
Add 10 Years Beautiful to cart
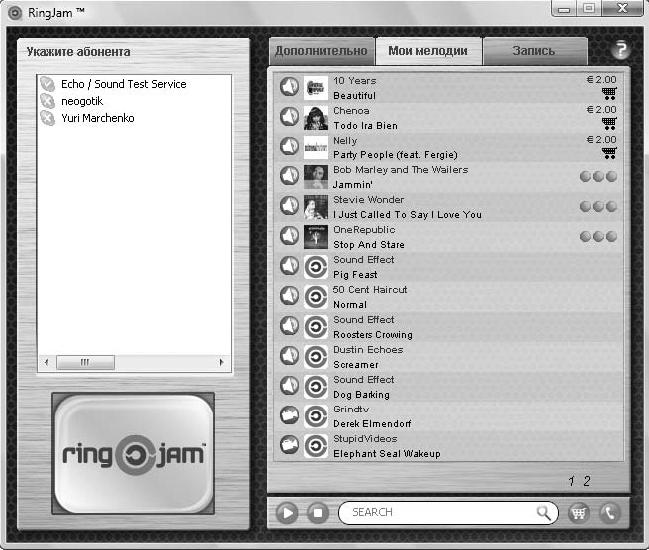tap(609, 95)
